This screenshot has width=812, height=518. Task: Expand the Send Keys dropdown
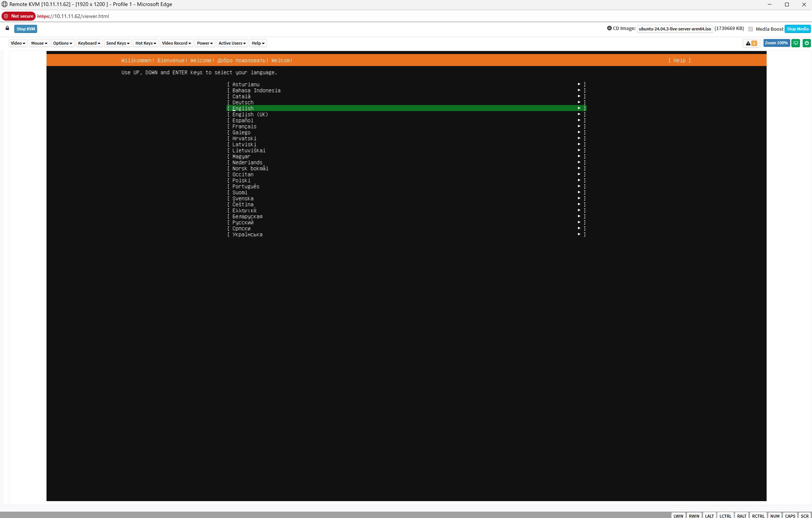[x=118, y=43]
